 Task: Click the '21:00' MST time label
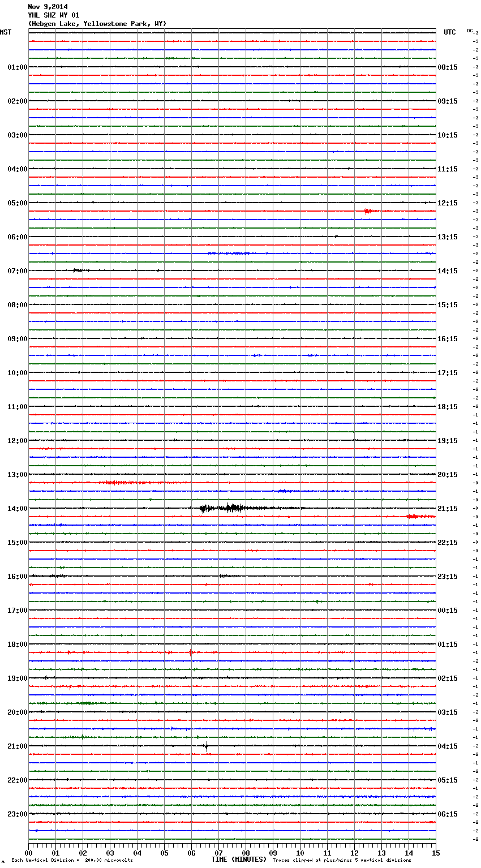click(18, 746)
